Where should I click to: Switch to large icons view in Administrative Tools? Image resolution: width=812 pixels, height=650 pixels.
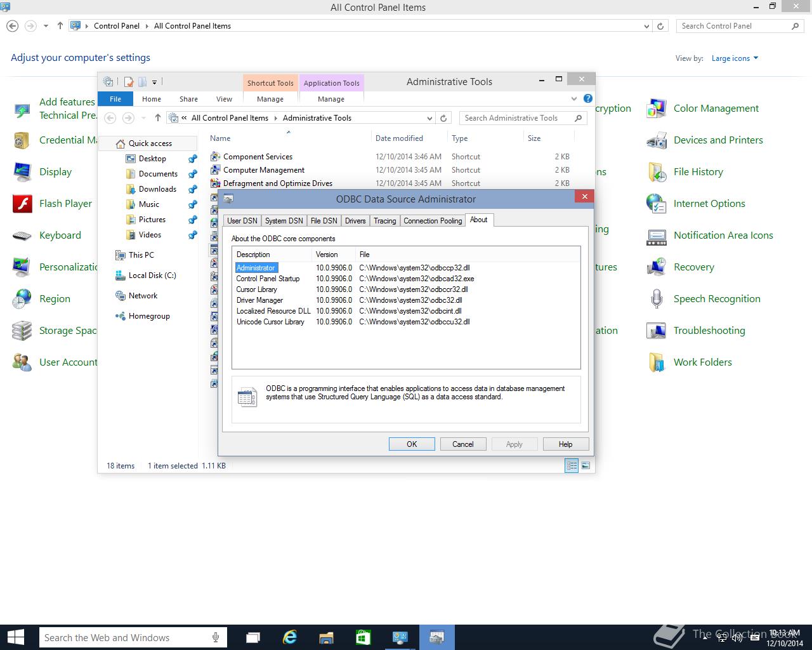pos(586,465)
